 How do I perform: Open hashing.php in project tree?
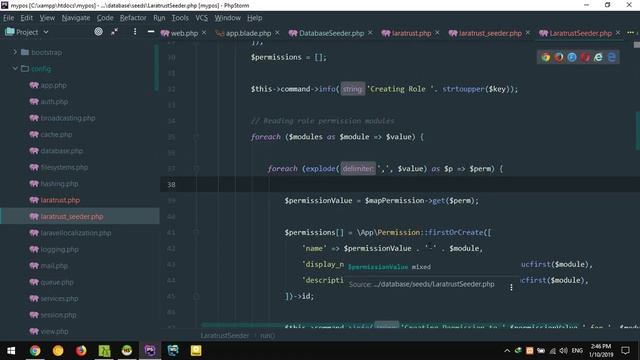point(59,184)
